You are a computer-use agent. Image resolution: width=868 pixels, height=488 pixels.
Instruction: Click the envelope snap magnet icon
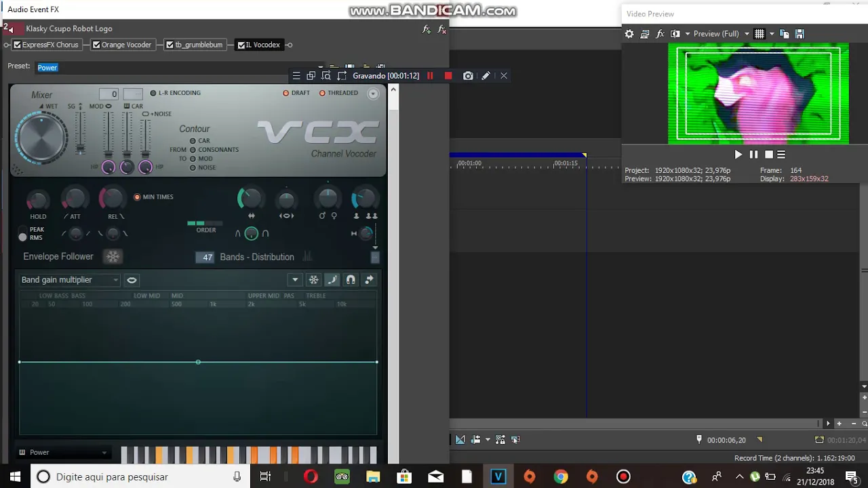click(351, 280)
